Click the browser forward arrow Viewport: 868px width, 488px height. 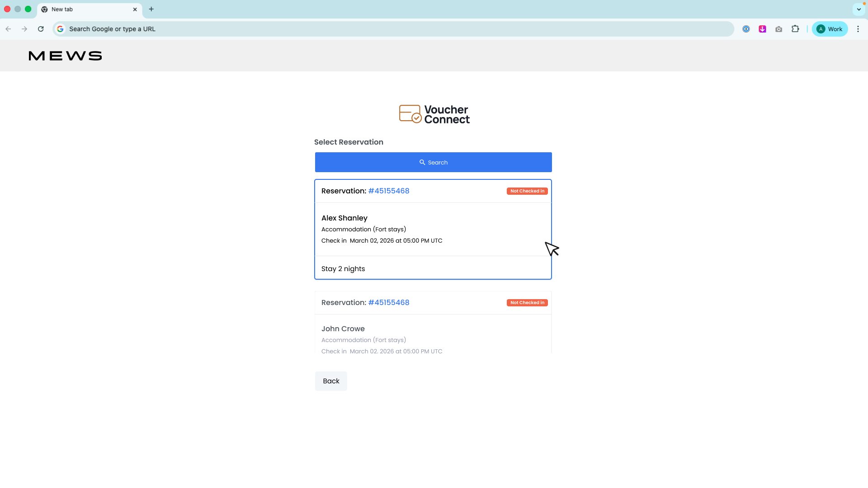[24, 29]
